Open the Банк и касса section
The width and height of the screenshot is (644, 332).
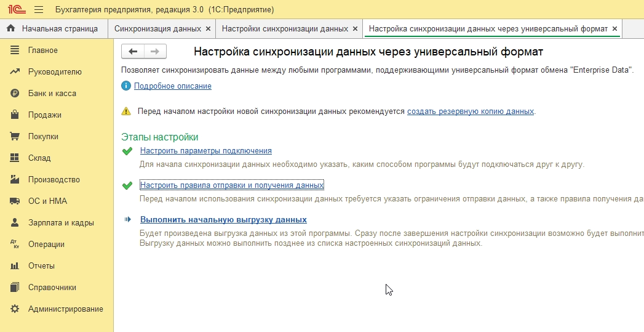pyautogui.click(x=52, y=94)
